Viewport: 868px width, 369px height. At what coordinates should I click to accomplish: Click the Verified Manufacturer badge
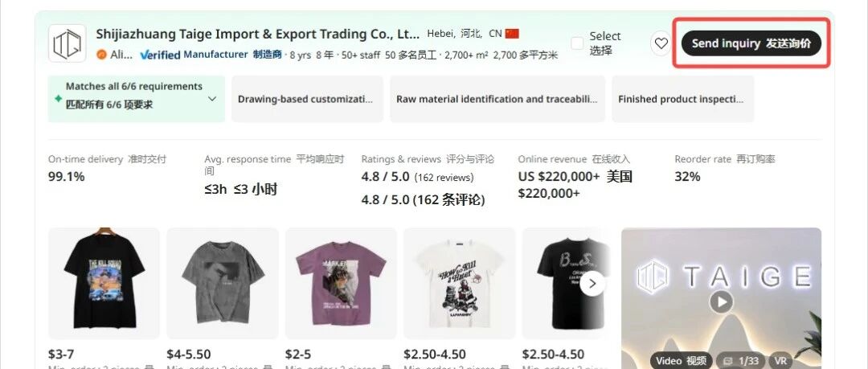(x=194, y=55)
